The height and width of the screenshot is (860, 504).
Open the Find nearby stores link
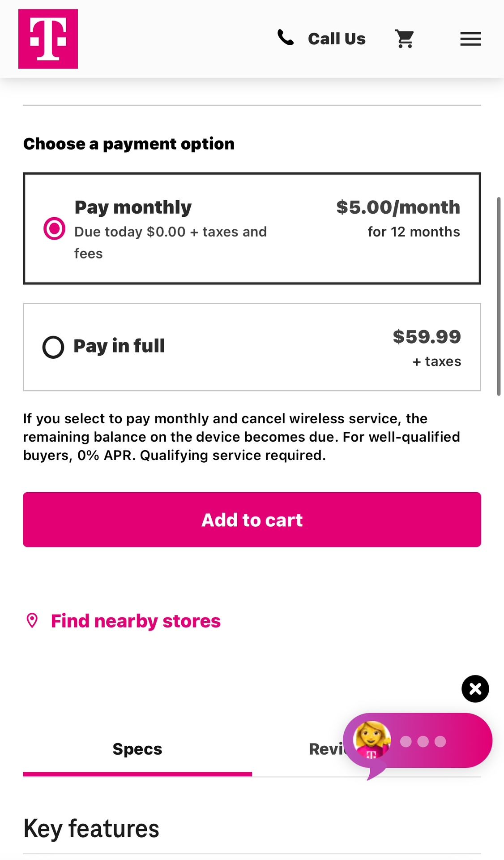136,621
